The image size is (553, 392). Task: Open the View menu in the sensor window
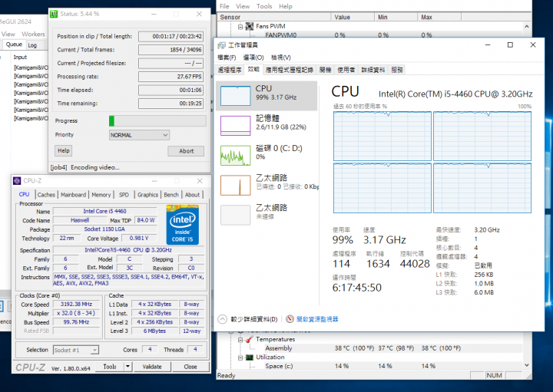(x=243, y=6)
